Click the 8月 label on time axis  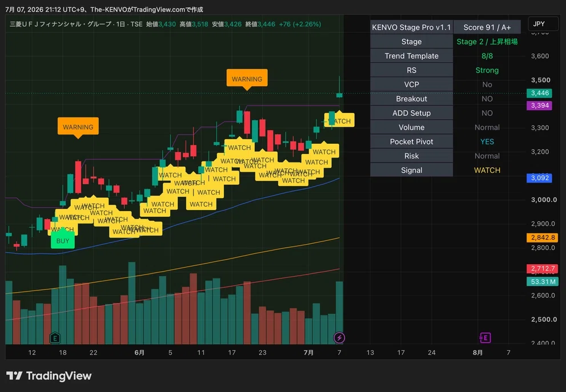(x=477, y=352)
